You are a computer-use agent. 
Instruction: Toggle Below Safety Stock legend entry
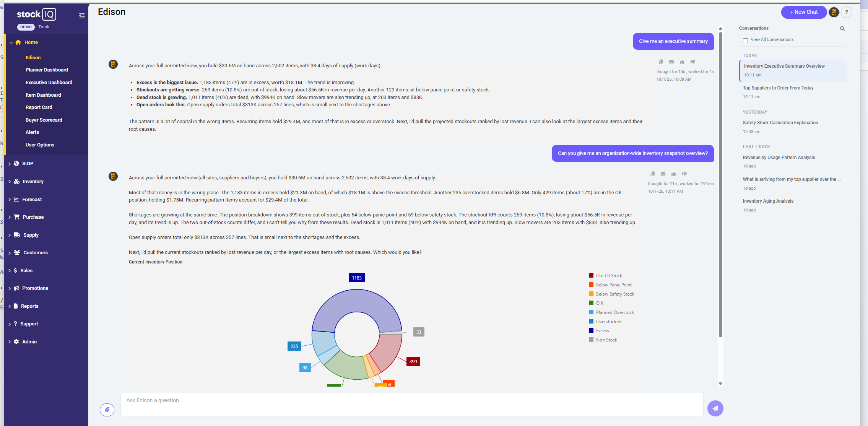[x=611, y=294]
